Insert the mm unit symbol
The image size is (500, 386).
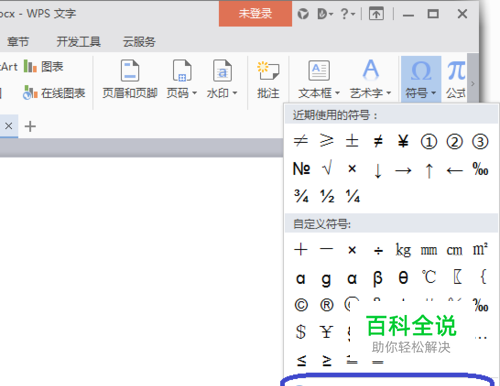[429, 250]
